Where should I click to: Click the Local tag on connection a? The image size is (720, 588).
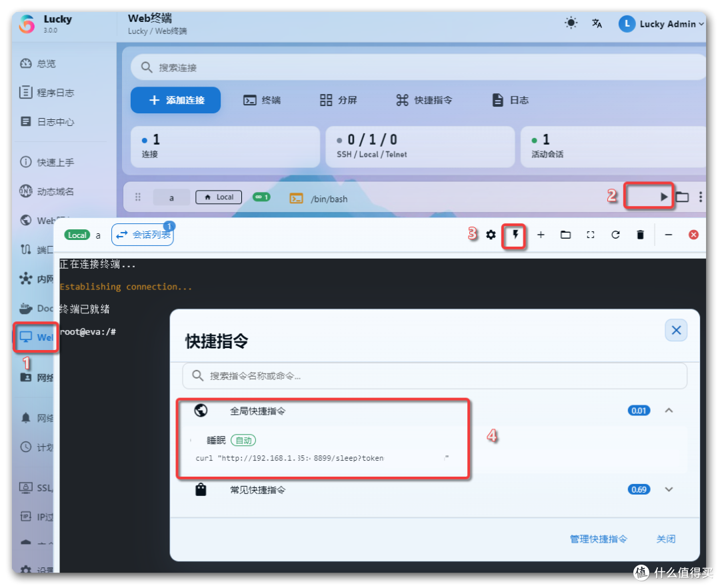[x=219, y=197]
